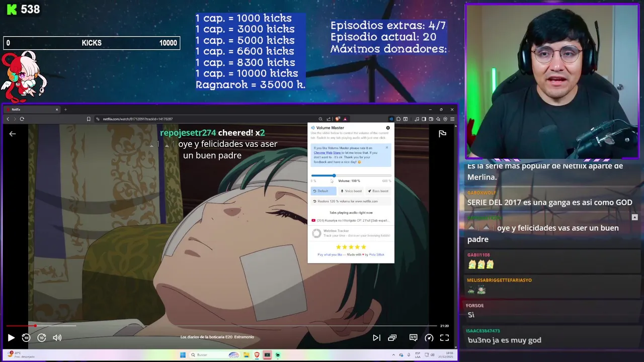Click the ESP LAA language indicator
The image size is (644, 362).
coord(418,354)
